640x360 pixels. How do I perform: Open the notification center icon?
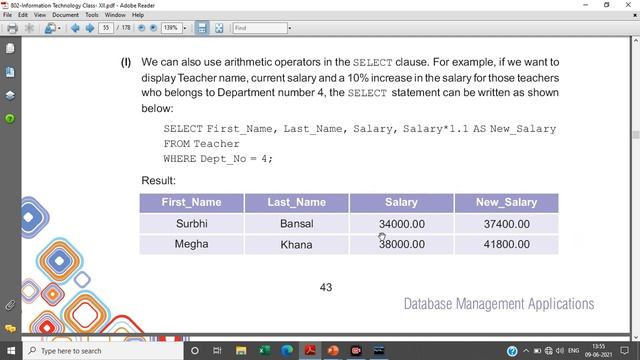click(x=624, y=351)
